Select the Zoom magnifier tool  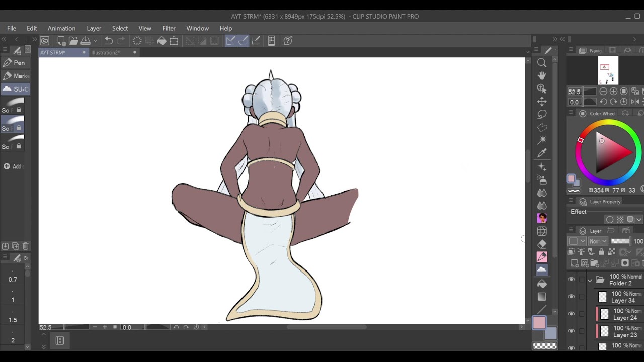[x=542, y=63]
